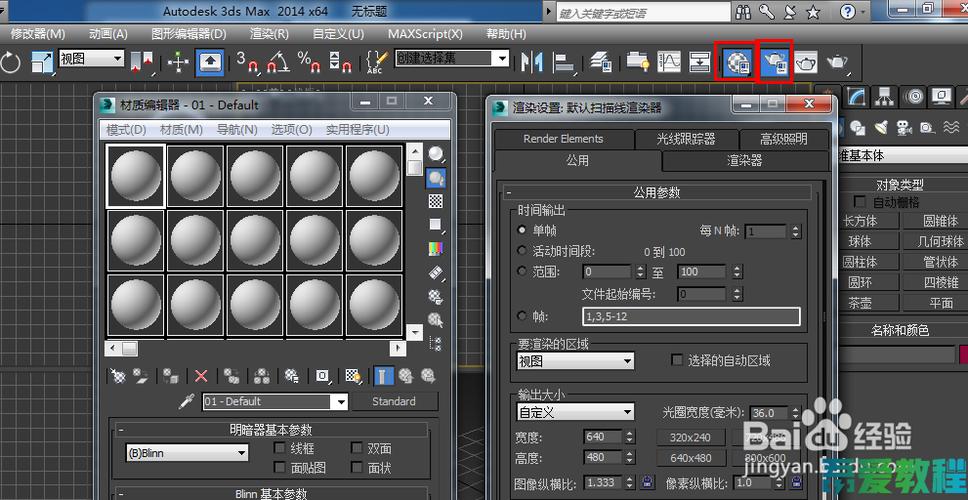Viewport: 968px width, 500px height.
Task: Enable the 线框 wireframe checkbox
Action: tap(281, 448)
